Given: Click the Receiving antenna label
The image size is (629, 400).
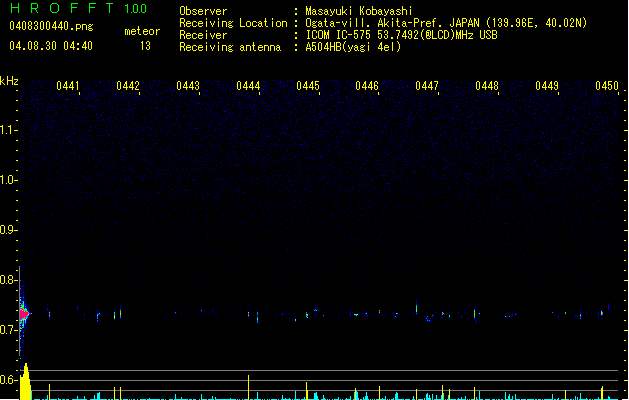Looking at the screenshot, I should point(230,47).
